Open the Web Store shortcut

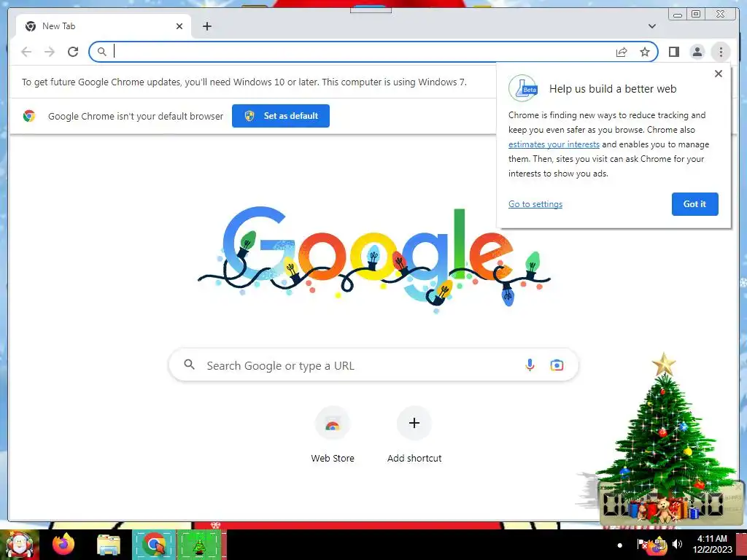(x=333, y=435)
